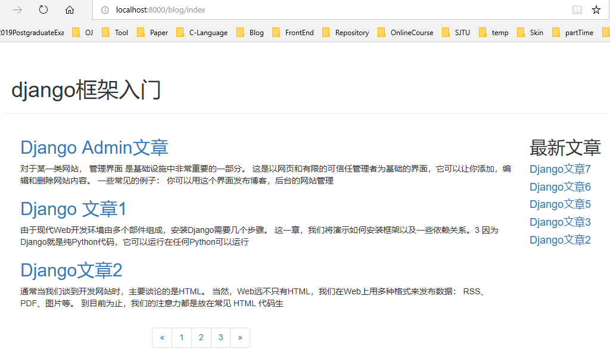
Task: Open Django文章5 in latest articles
Action: (560, 204)
